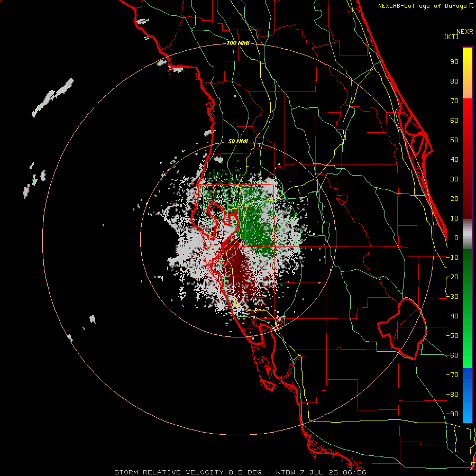Click the -60 value on velocity scale
Viewport: 476px width, 476px height.
[452, 355]
